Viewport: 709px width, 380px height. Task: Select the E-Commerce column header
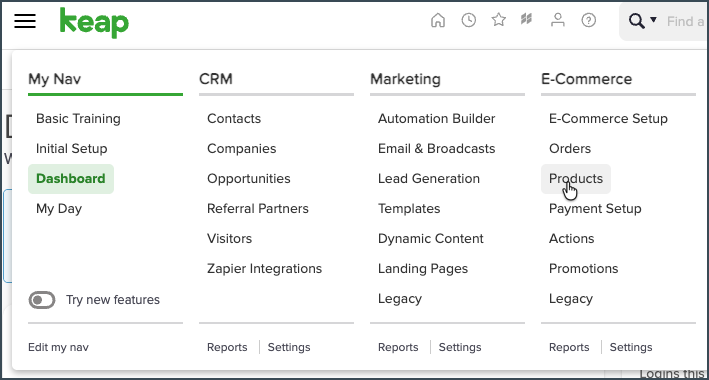[586, 79]
